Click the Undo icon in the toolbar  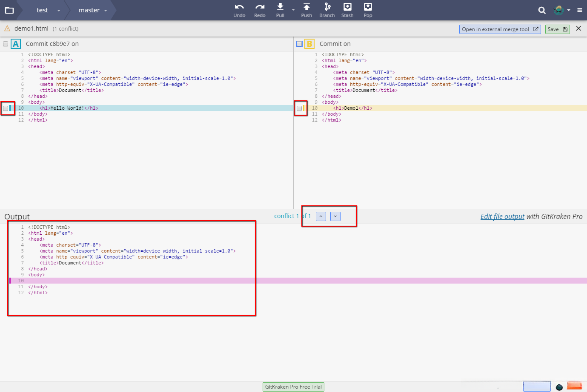pos(239,8)
